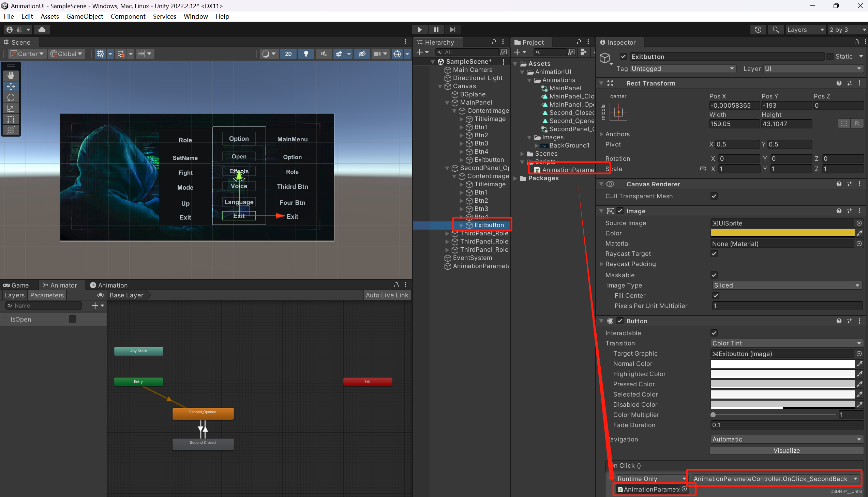Open Runtime Only dropdown

pyautogui.click(x=652, y=479)
